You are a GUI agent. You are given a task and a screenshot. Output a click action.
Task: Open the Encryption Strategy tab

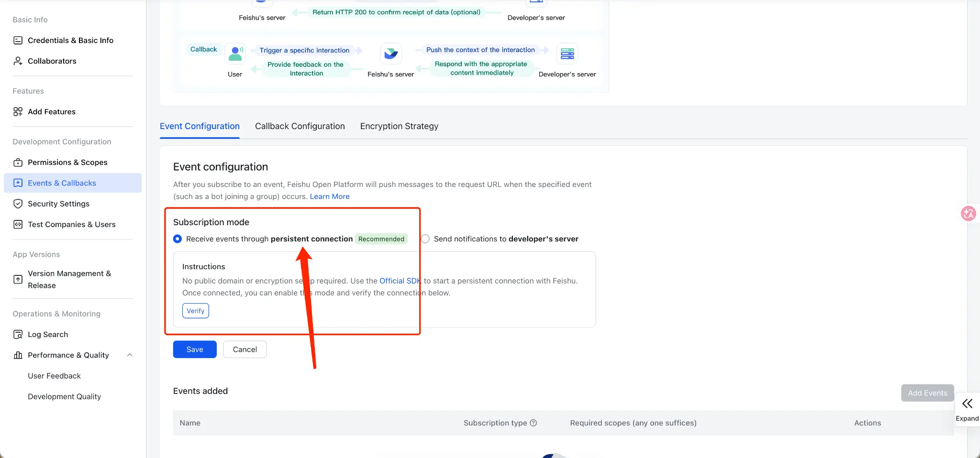click(x=399, y=126)
